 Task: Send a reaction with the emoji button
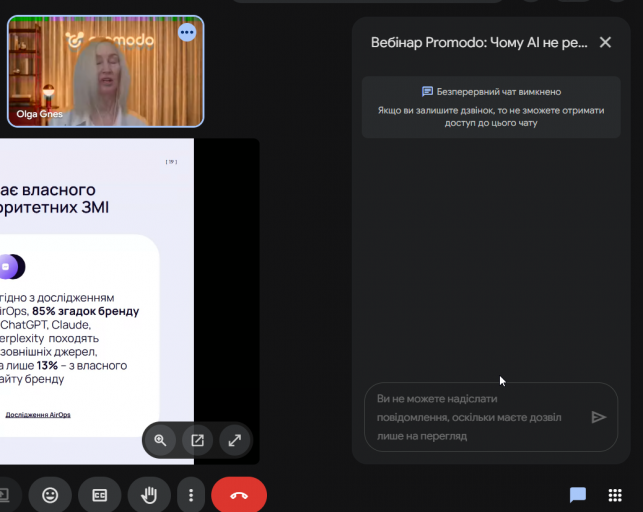(x=50, y=495)
